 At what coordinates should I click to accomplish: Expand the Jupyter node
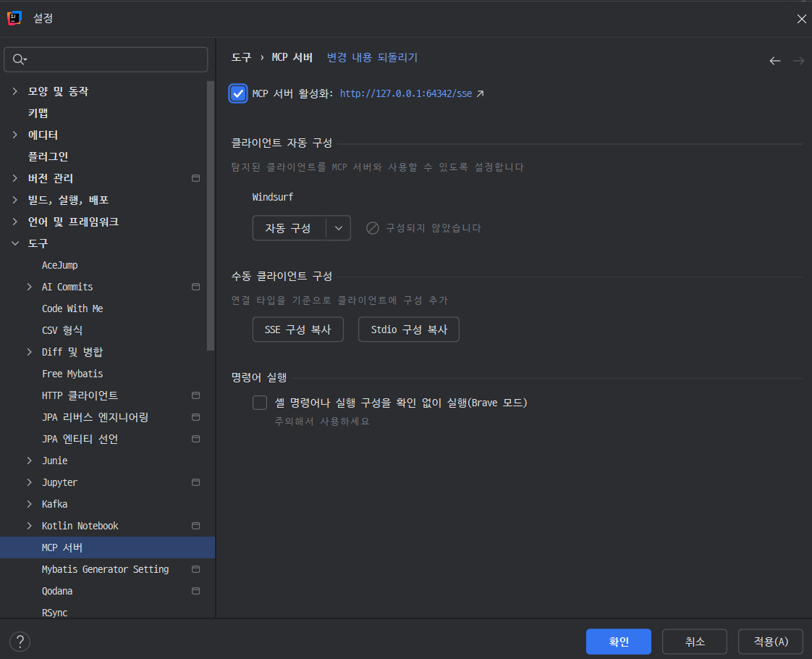point(30,482)
